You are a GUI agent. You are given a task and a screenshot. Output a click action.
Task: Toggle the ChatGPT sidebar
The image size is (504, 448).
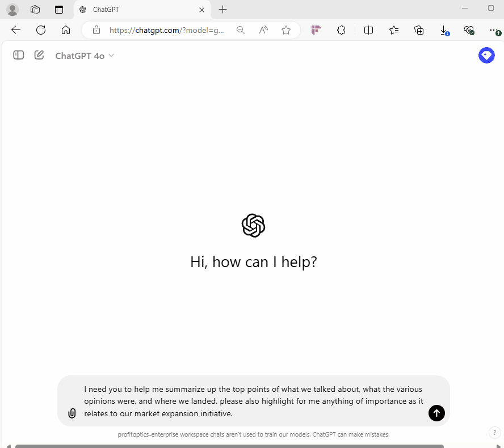[x=19, y=55]
